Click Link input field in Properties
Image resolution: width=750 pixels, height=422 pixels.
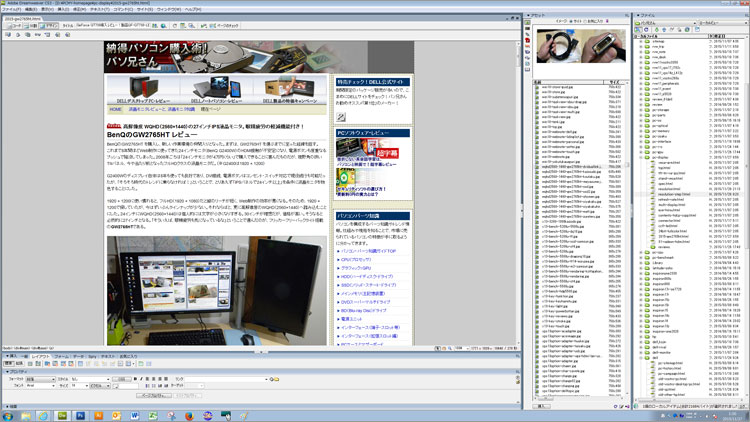(x=225, y=379)
